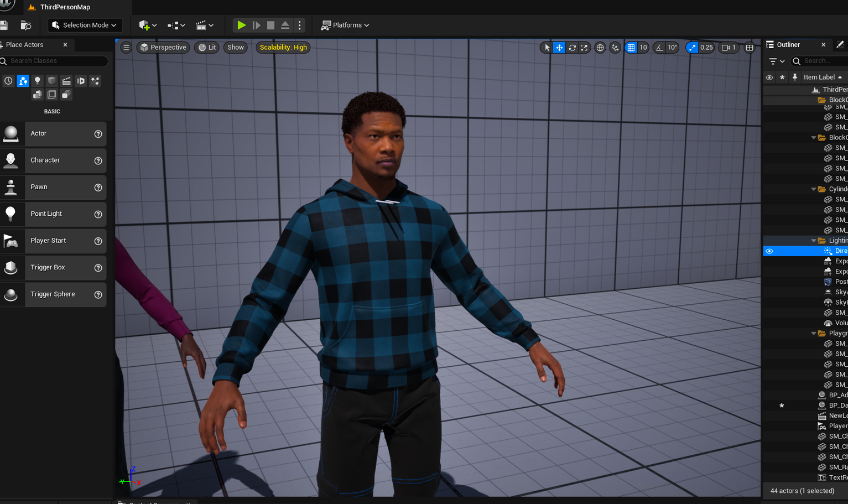848x504 pixels.
Task: Switch world/local coordinate space globe
Action: [600, 48]
